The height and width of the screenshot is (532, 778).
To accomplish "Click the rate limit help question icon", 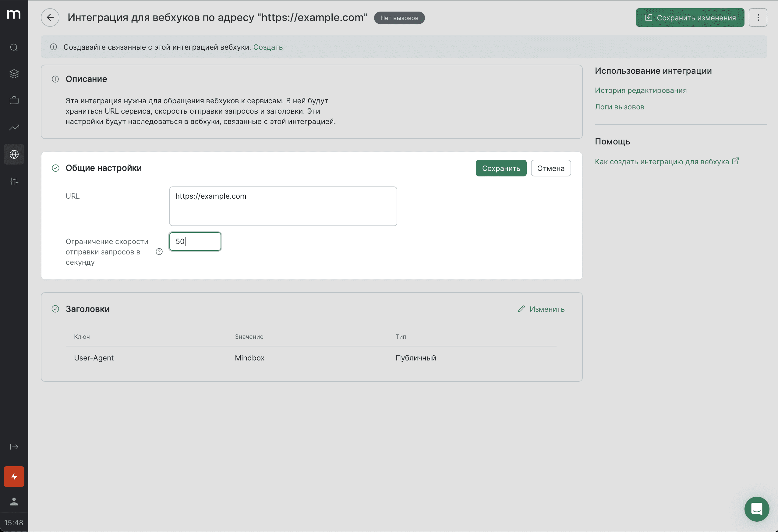I will tap(159, 252).
